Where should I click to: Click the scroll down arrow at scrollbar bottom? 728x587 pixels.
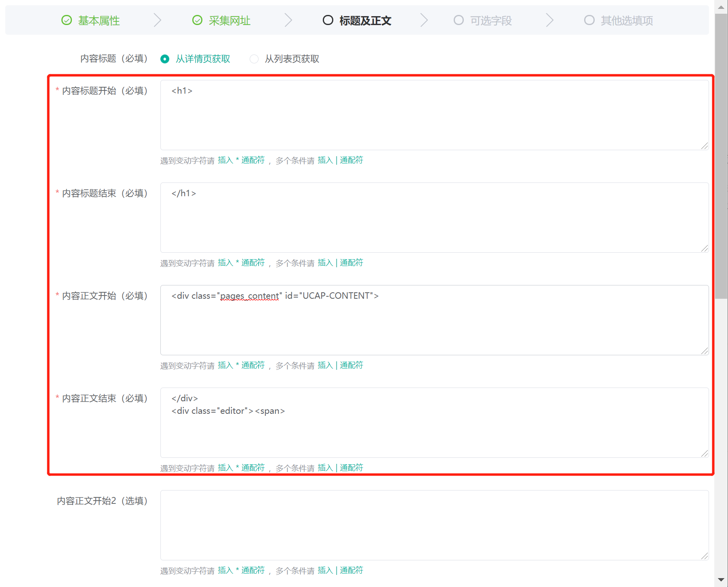click(721, 580)
